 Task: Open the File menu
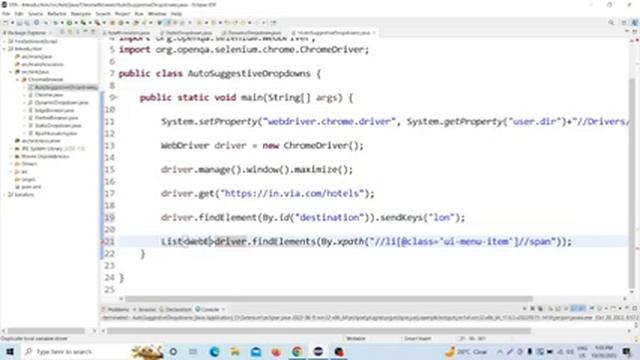[6, 14]
